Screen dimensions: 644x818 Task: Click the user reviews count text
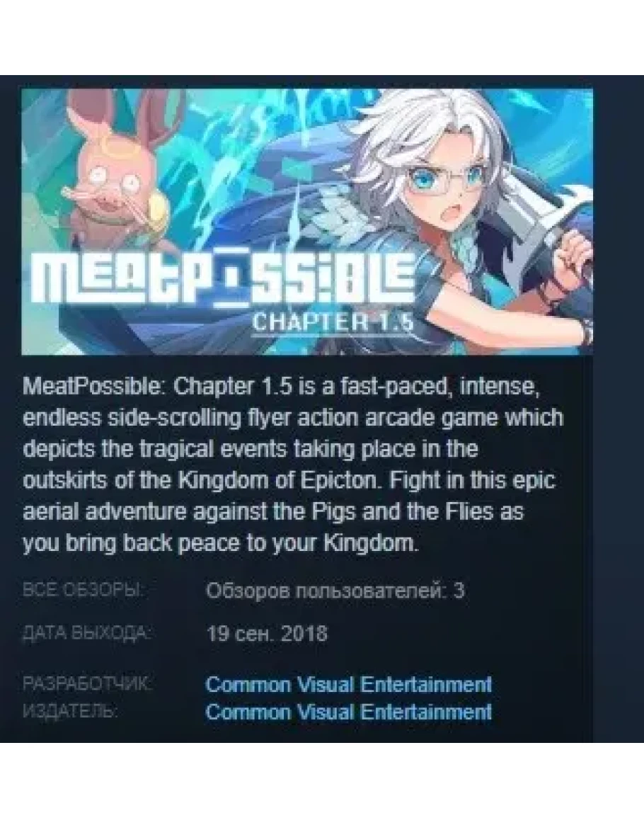[x=335, y=591]
